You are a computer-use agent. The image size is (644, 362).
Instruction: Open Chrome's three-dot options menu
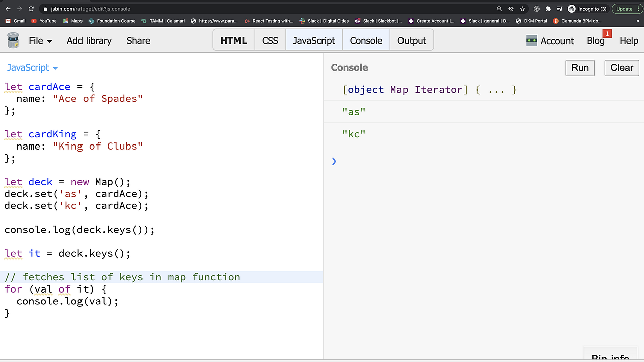click(638, 9)
